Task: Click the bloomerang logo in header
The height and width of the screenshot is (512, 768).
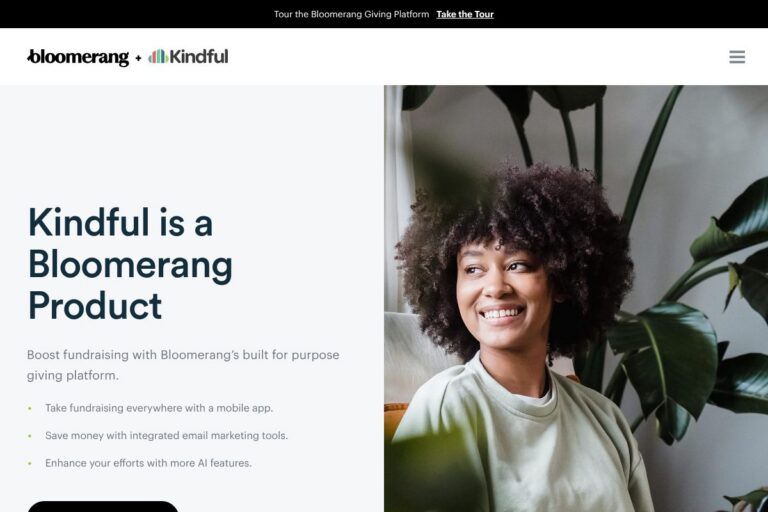Action: (x=78, y=57)
